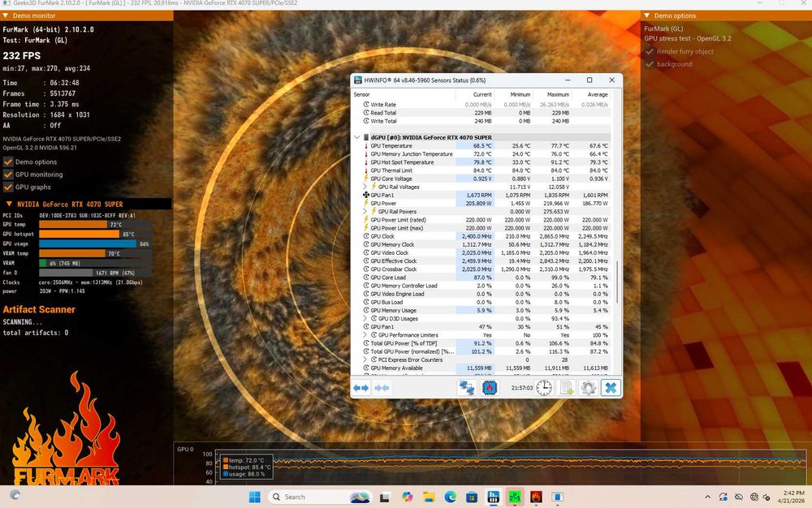This screenshot has width=812, height=508.
Task: Click the HWiNFO vertical scrollbar
Action: (x=617, y=282)
